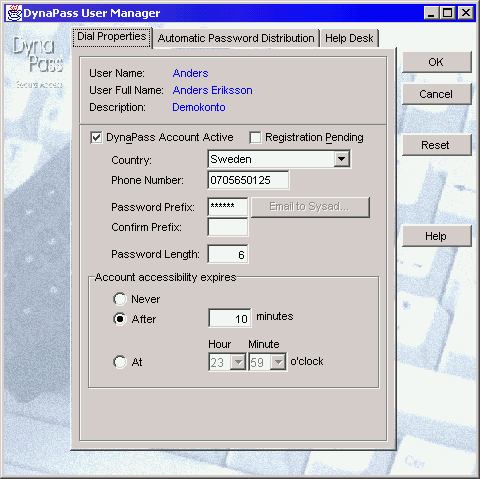The width and height of the screenshot is (480, 479).
Task: Click the Cancel button
Action: [437, 94]
